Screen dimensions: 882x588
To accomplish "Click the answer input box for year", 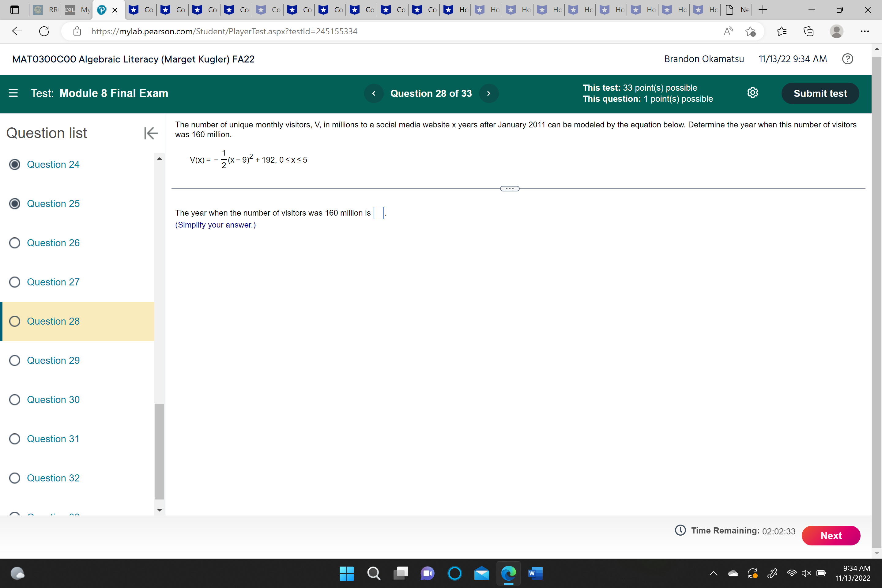I will click(379, 213).
